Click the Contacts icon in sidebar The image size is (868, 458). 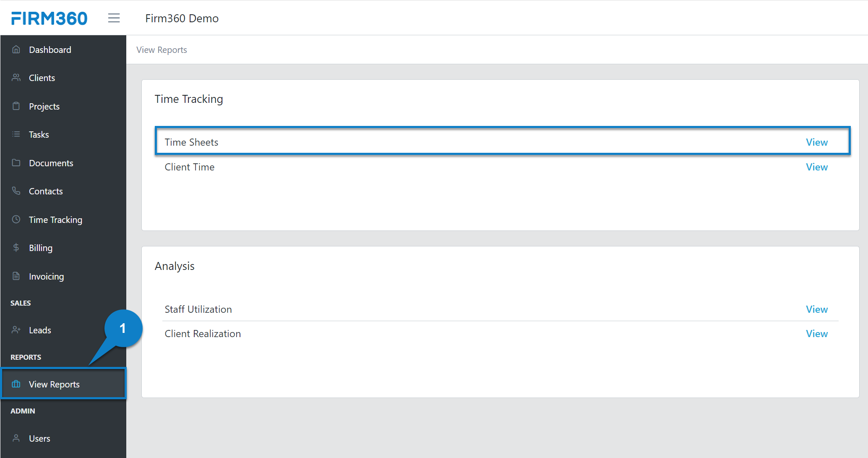pyautogui.click(x=15, y=191)
